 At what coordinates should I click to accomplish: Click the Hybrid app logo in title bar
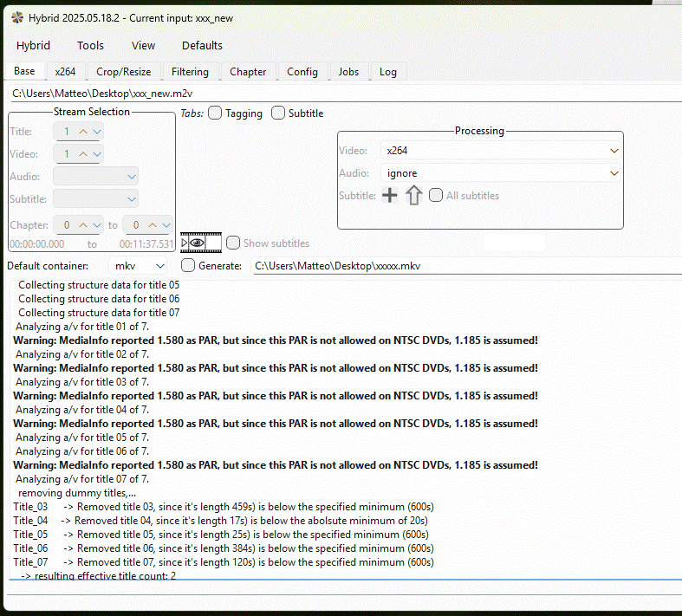[11, 18]
